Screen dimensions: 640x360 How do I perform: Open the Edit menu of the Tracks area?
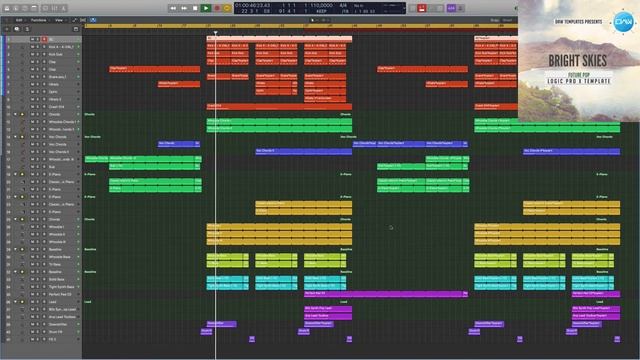coord(19,20)
